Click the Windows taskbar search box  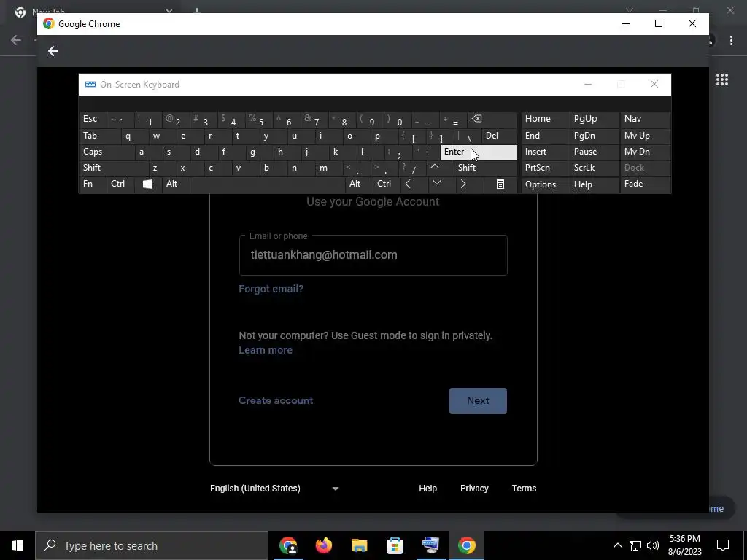coord(152,545)
